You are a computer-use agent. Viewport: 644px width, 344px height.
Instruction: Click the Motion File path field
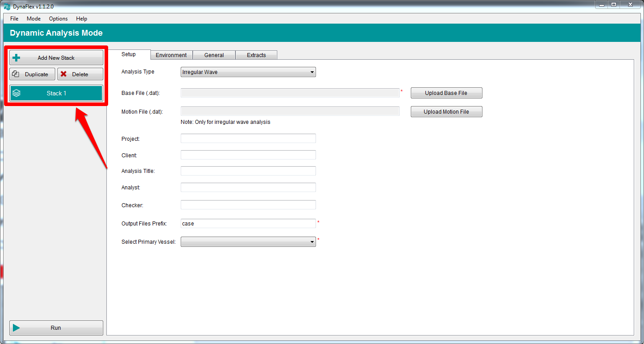click(x=290, y=111)
